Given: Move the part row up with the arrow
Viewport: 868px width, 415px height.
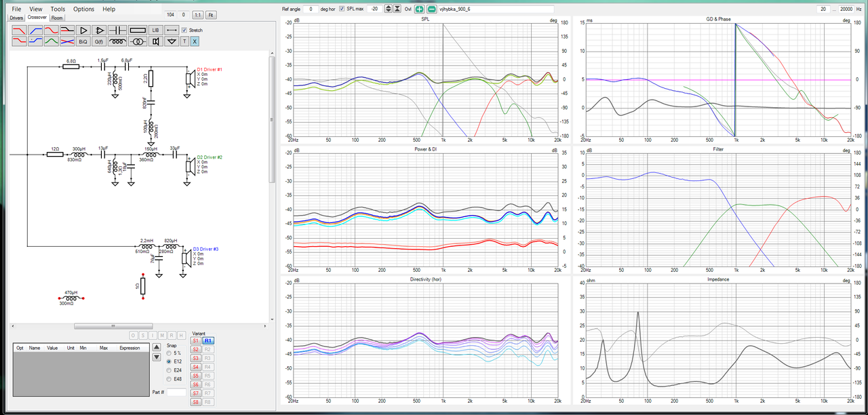Looking at the screenshot, I should pos(157,347).
